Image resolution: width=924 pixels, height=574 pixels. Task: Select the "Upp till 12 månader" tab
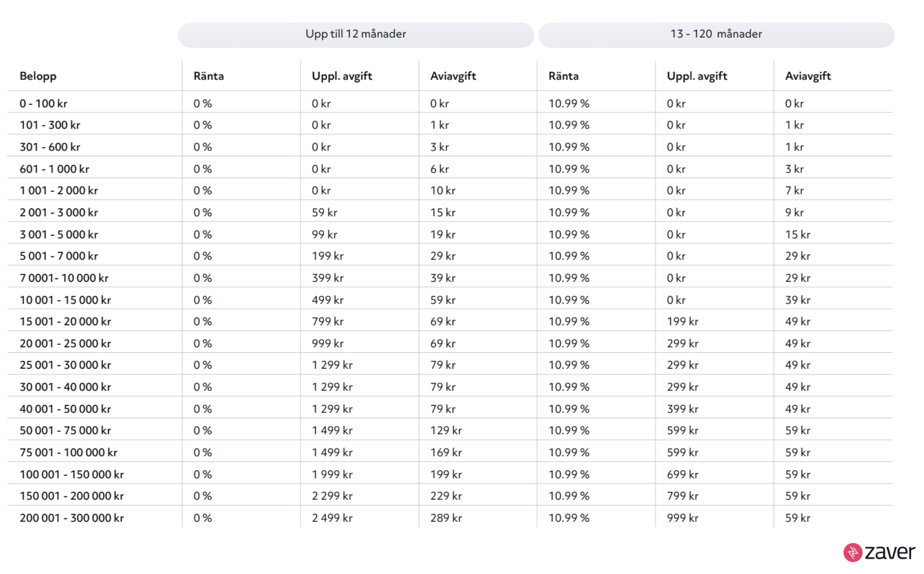pyautogui.click(x=356, y=34)
